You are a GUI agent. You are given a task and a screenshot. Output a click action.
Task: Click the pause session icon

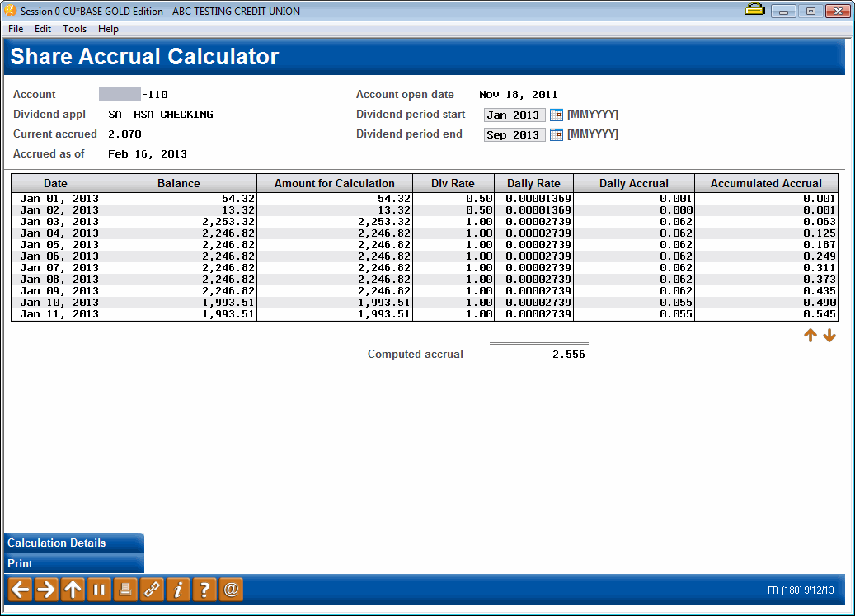click(99, 589)
